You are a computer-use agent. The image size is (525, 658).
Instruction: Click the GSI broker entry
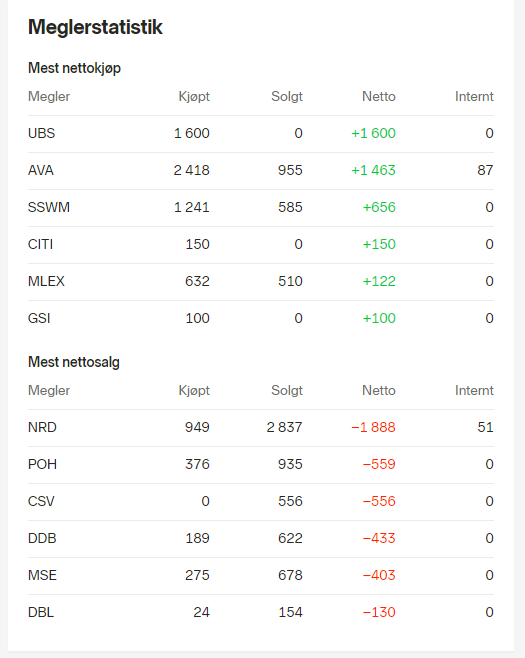[x=39, y=318]
